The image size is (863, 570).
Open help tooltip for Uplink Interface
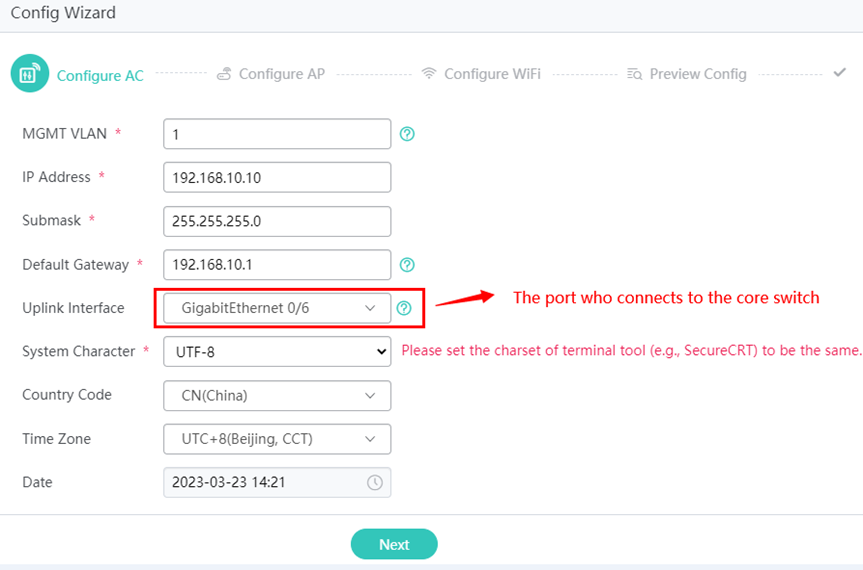click(x=404, y=308)
